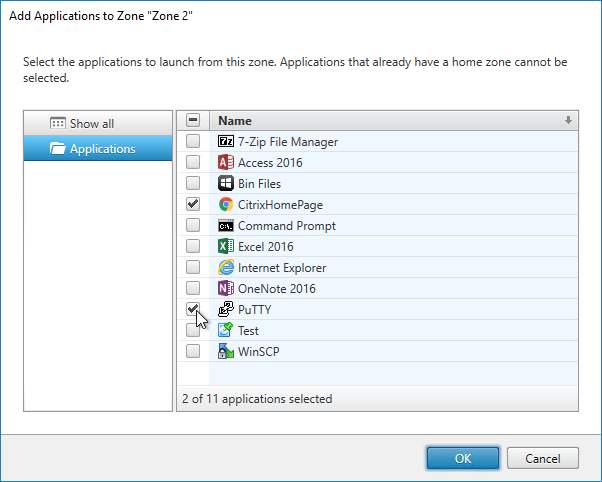
Task: Click the Internet Explorer icon
Action: (x=226, y=267)
